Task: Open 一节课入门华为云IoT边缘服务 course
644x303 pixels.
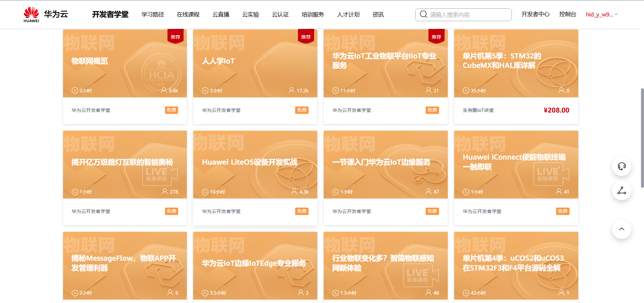Action: click(x=386, y=178)
